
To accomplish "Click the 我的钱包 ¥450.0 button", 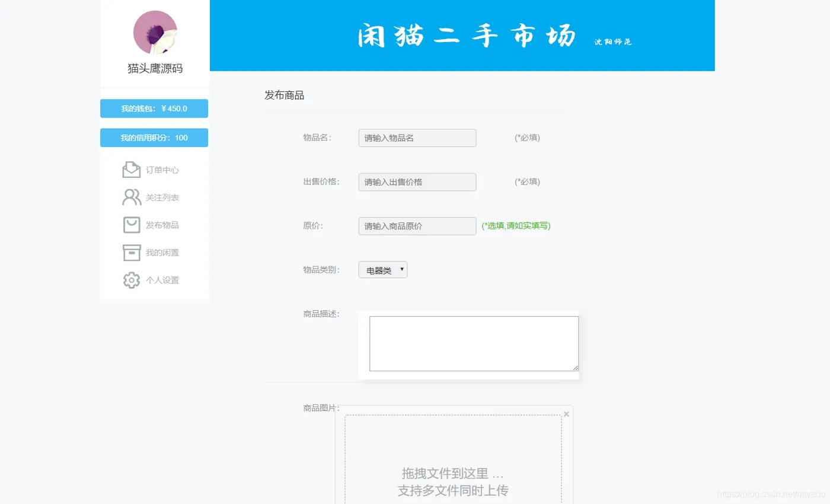I will click(154, 109).
